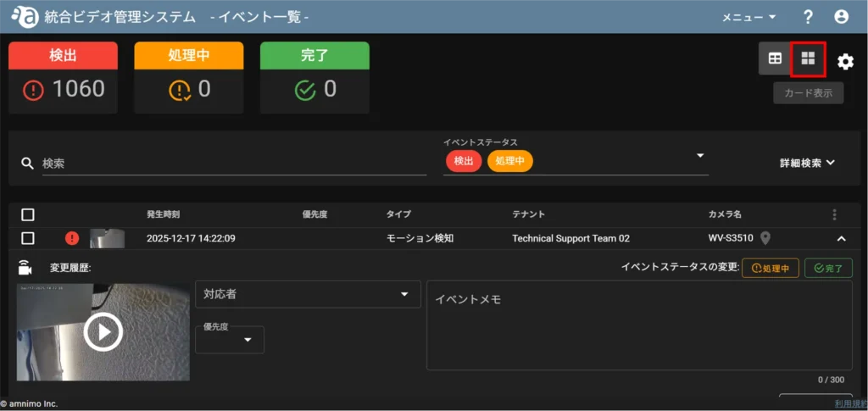This screenshot has height=411, width=868.
Task: Open the 優先度 dropdown in event details
Action: [230, 339]
